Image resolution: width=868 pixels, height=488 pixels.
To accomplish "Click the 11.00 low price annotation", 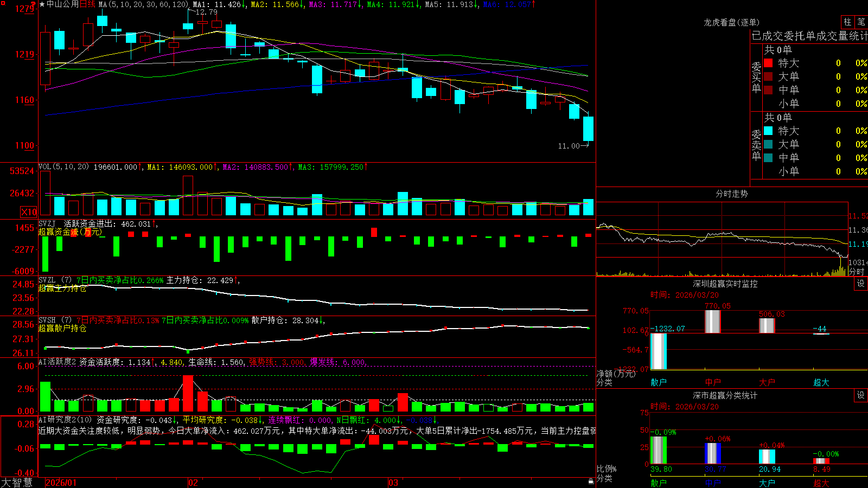I will [x=569, y=146].
